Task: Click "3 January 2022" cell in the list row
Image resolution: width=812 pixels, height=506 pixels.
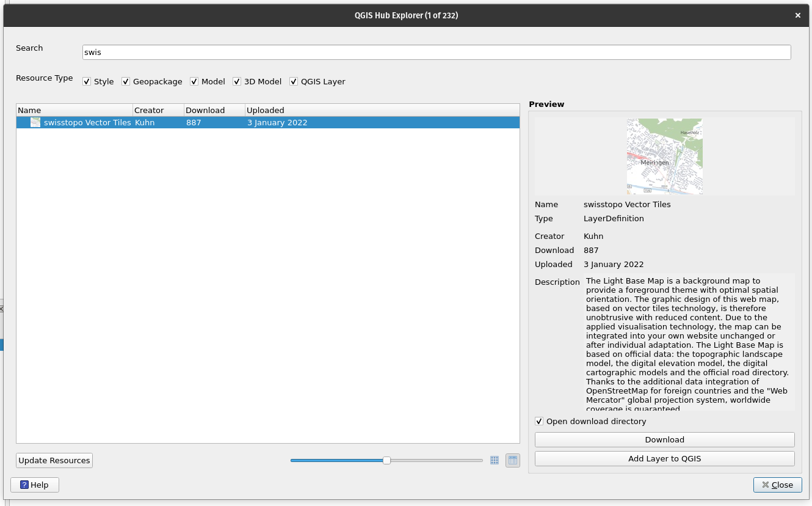Action: point(277,122)
